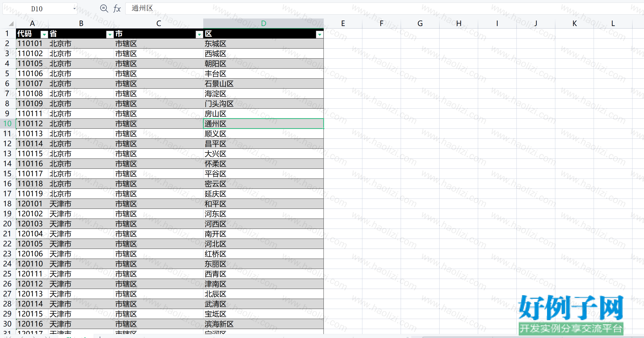Click cell with code 120101
The width and height of the screenshot is (644, 338).
tap(32, 204)
